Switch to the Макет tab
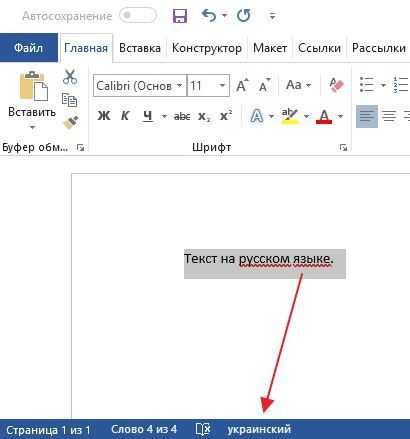410x439 pixels. [x=270, y=48]
